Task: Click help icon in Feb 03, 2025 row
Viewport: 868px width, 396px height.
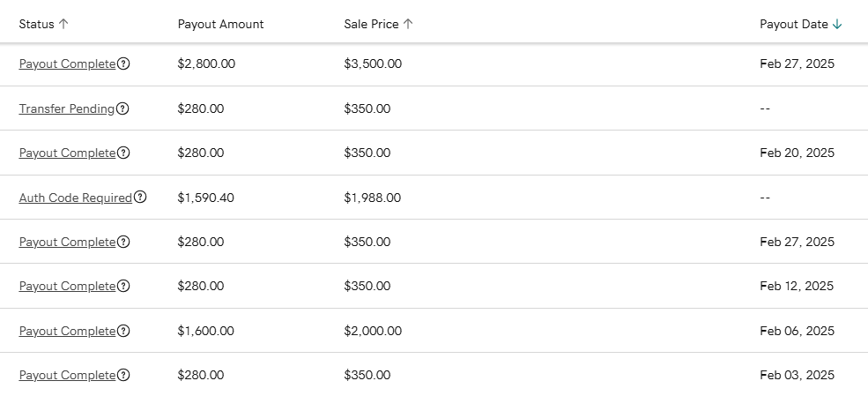Action: (123, 375)
